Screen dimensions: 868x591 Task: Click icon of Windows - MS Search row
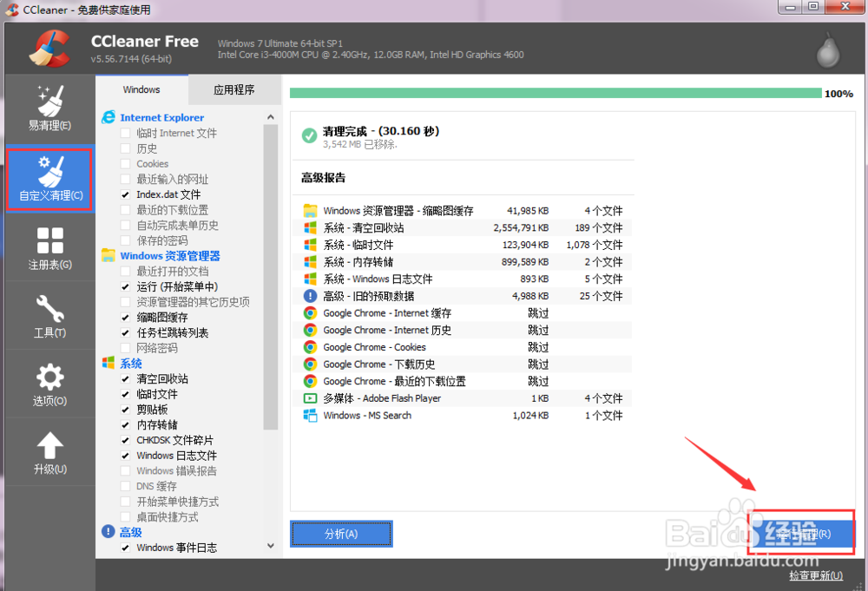(310, 416)
